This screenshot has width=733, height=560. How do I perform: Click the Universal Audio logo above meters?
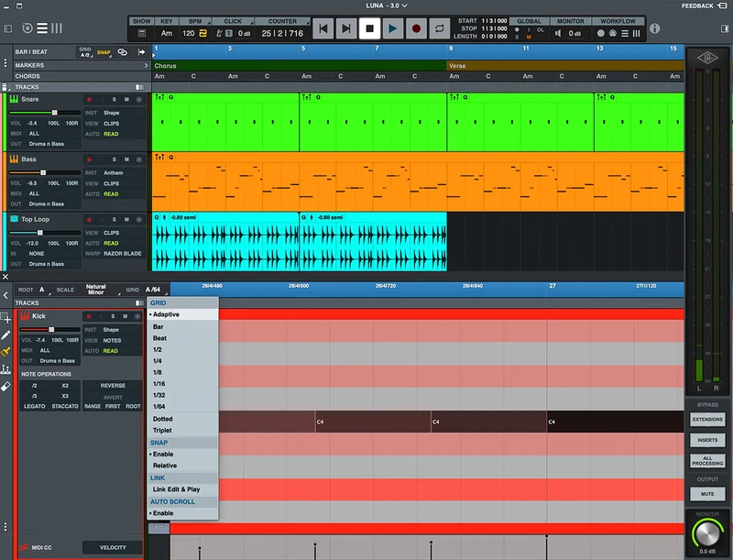pyautogui.click(x=707, y=58)
